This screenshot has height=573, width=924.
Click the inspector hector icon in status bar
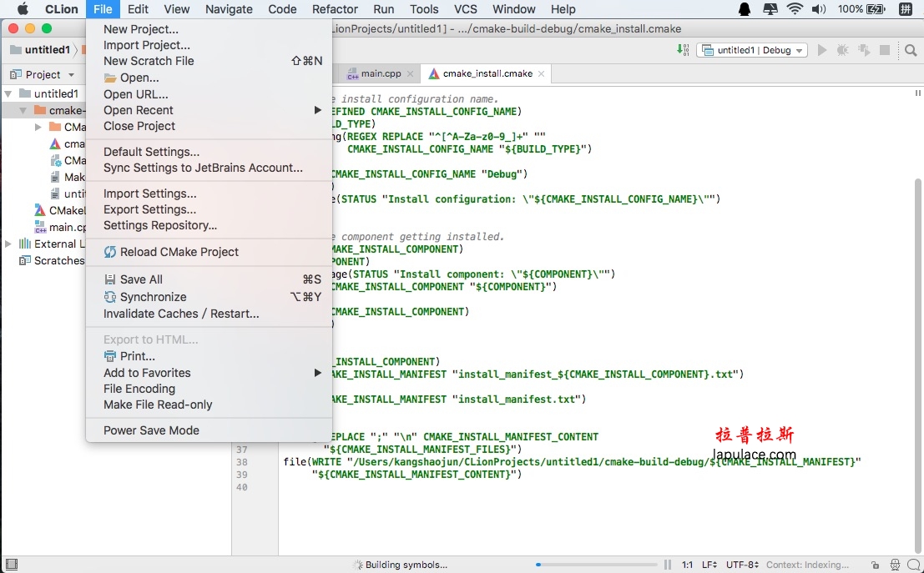895,565
